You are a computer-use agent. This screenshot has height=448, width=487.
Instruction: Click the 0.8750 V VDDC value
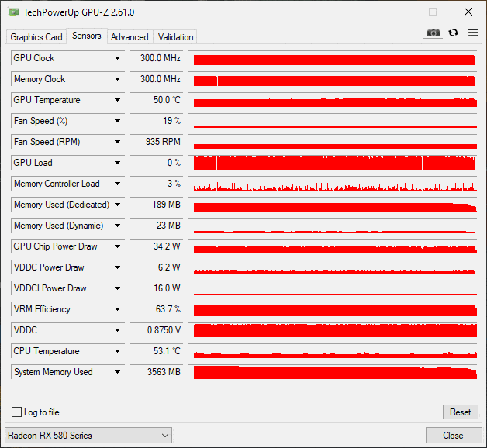coord(156,330)
